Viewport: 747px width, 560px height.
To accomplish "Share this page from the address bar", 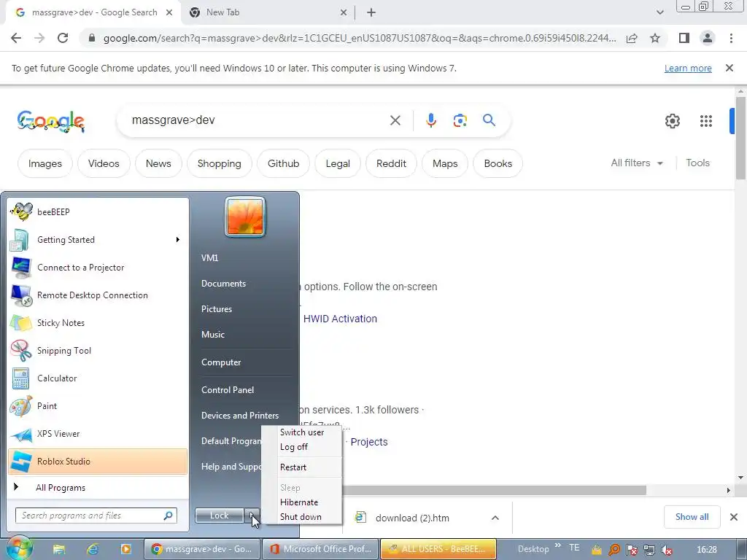I will (x=632, y=38).
